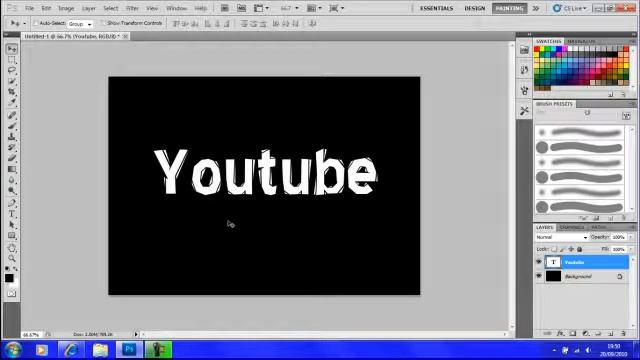
Task: Select the Eraser tool
Action: pos(12,158)
